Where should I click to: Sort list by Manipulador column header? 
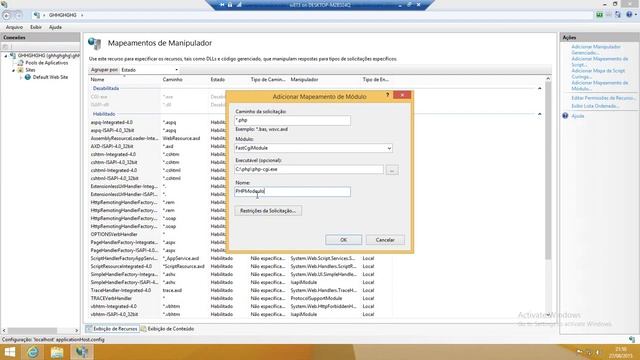(x=325, y=80)
